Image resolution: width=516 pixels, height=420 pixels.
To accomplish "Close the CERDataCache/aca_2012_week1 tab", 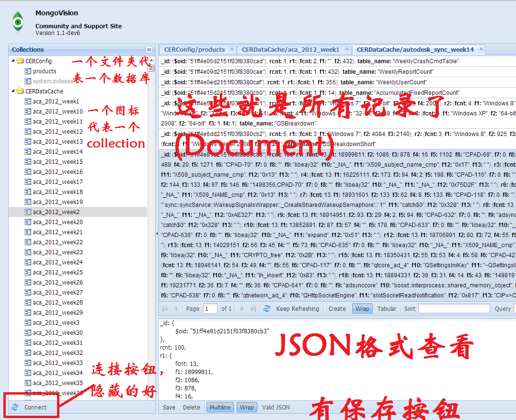I will (x=347, y=49).
